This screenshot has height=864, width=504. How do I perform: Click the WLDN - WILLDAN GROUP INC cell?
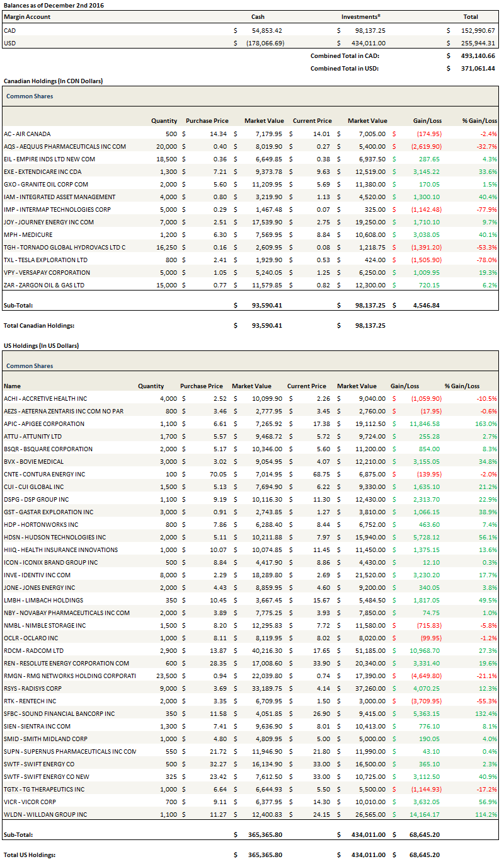pyautogui.click(x=44, y=814)
